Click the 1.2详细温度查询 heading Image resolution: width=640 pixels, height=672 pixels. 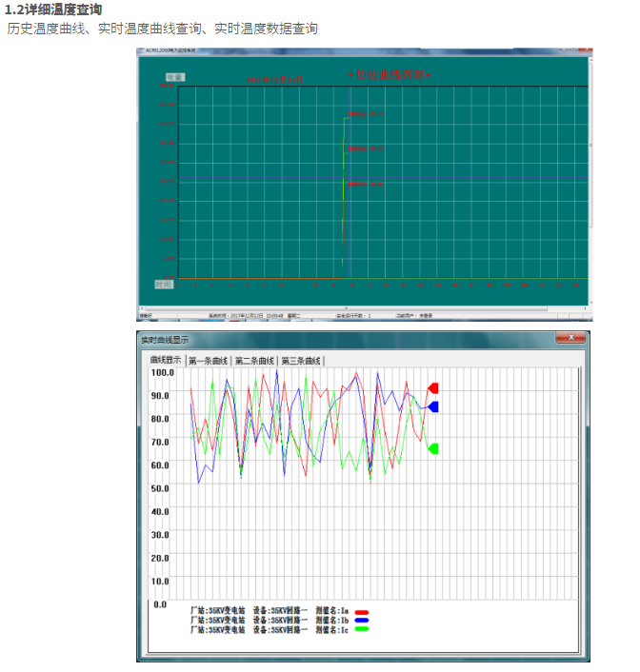pyautogui.click(x=53, y=10)
